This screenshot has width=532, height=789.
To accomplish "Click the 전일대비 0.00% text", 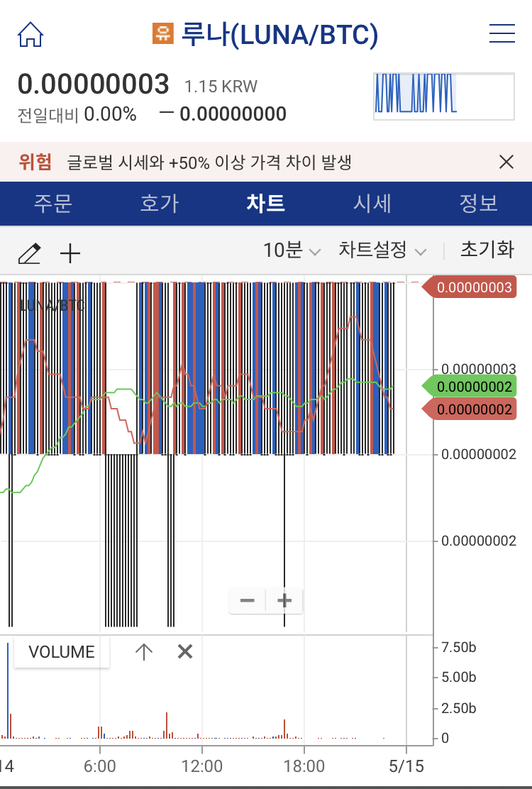I will pos(77,115).
